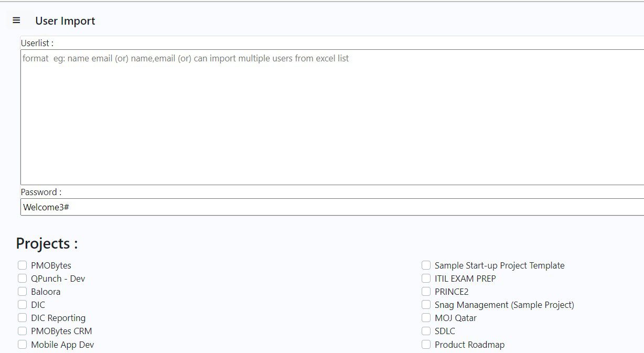The image size is (644, 353).
Task: Select the Baloora project checkbox
Action: point(22,291)
